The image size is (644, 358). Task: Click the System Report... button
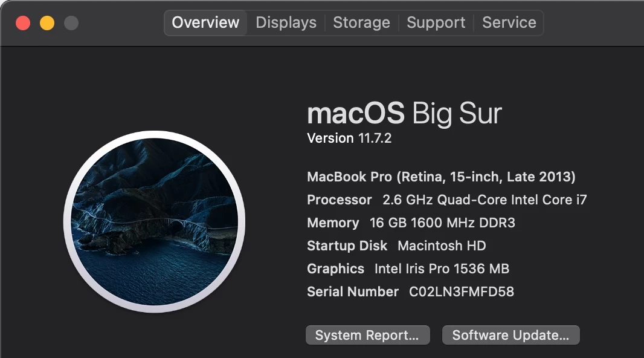click(367, 335)
